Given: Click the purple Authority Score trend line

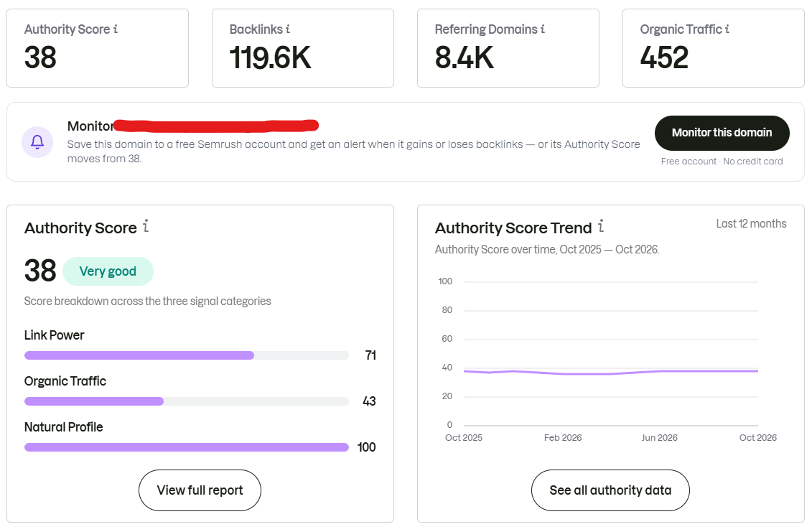Looking at the screenshot, I should coord(611,372).
